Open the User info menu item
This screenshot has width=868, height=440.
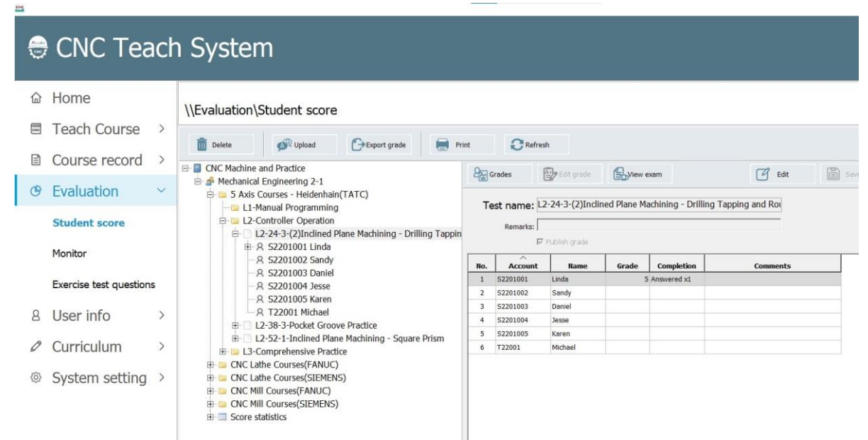click(82, 316)
